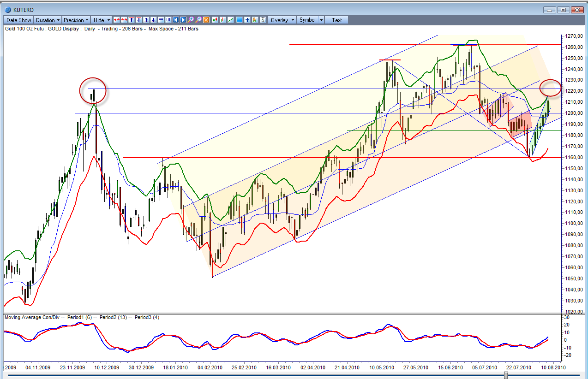Click the compress bars horizontally icon
Viewport: 588px width, 379px height.
pos(117,20)
